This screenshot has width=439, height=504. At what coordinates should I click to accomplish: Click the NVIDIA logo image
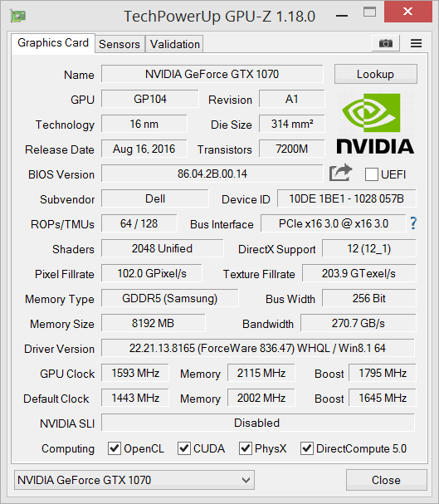[375, 124]
